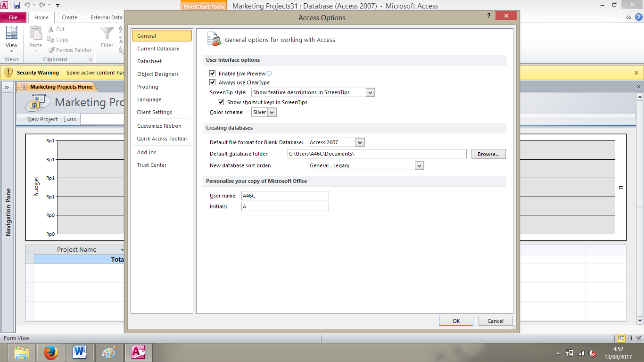Open the File tab
The height and width of the screenshot is (362, 644).
point(13,17)
